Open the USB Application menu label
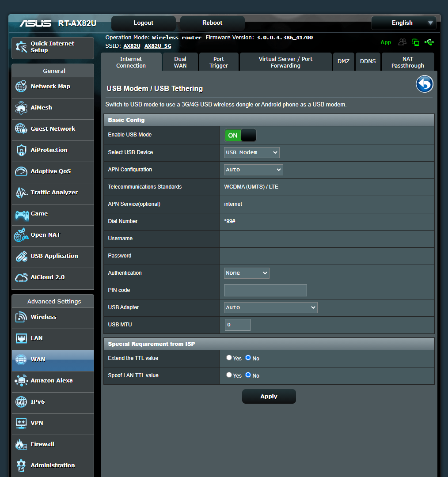The image size is (448, 477). (x=54, y=256)
